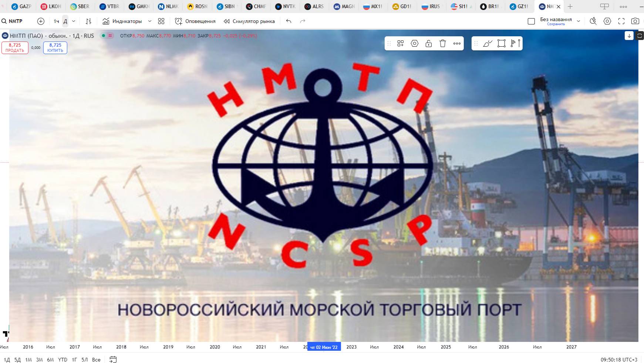Open the add-to-template grid-plus icon in floating toolbar
The width and height of the screenshot is (644, 363).
400,44
